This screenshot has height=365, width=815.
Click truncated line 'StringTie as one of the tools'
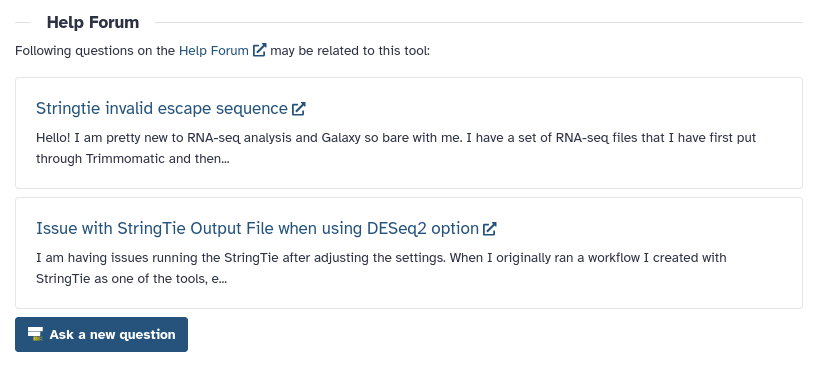pyautogui.click(x=131, y=279)
